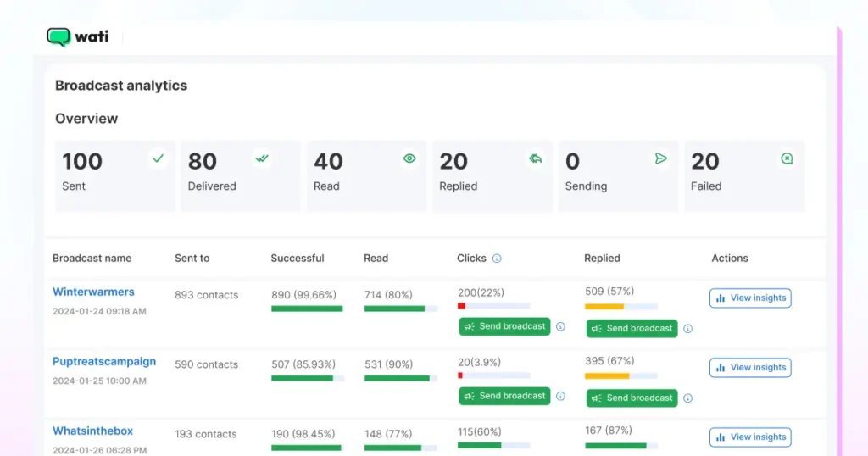Click info icon next to Winterwarmers Clicks broadcast
The width and height of the screenshot is (868, 456).
tap(560, 326)
